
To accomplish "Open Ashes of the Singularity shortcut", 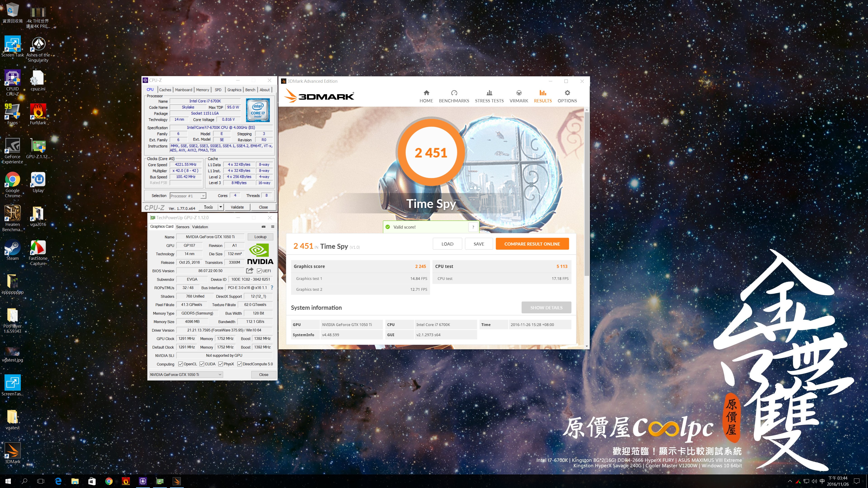I will [x=38, y=49].
